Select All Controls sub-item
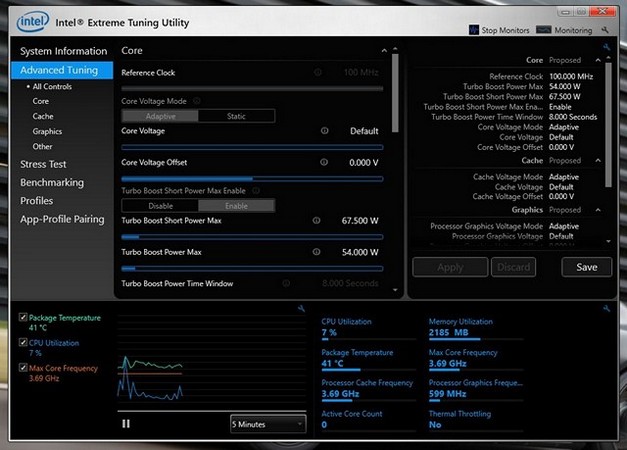This screenshot has width=627, height=450. tap(52, 86)
